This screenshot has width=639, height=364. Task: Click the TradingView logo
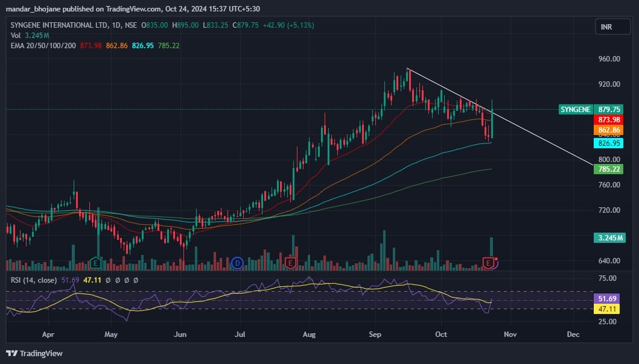[34, 353]
